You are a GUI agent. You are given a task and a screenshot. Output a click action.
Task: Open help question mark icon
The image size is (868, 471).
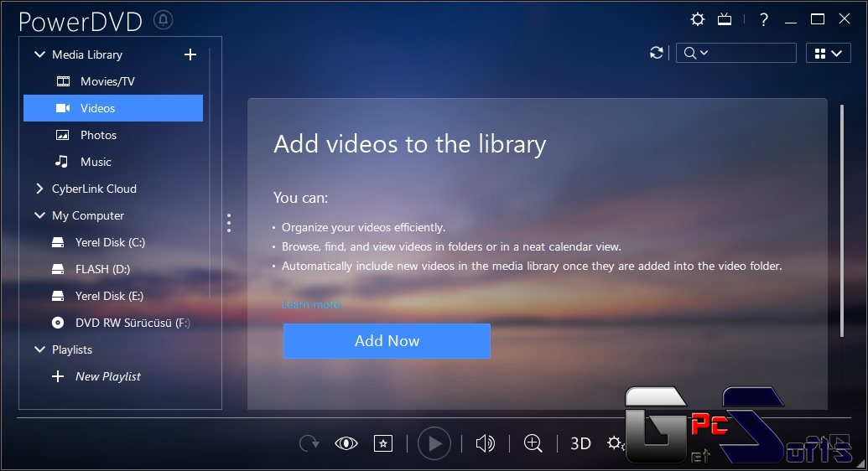[x=764, y=20]
